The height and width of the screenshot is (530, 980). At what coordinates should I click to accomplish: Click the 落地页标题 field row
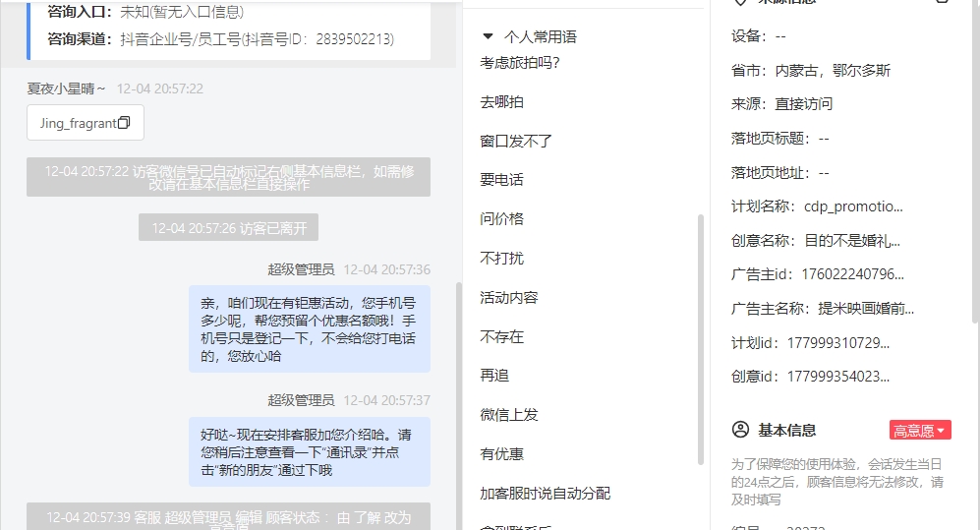(780, 138)
